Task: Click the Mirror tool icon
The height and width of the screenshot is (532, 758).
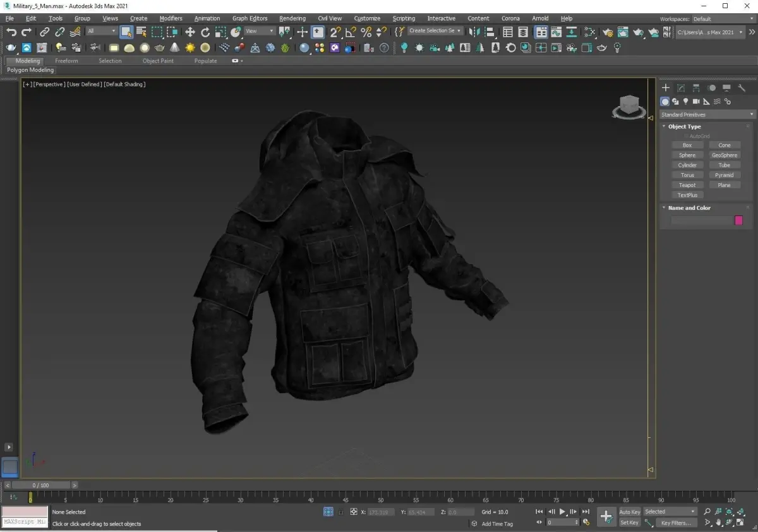Action: click(474, 32)
